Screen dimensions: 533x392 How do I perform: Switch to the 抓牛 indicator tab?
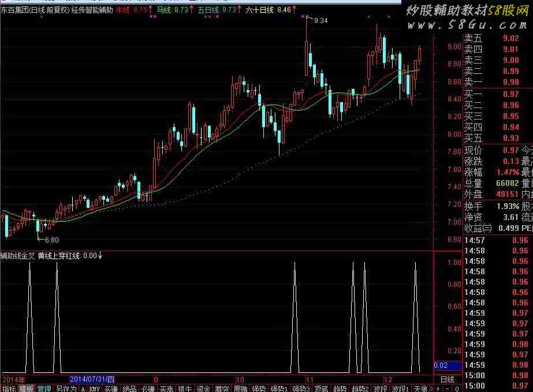(185, 389)
